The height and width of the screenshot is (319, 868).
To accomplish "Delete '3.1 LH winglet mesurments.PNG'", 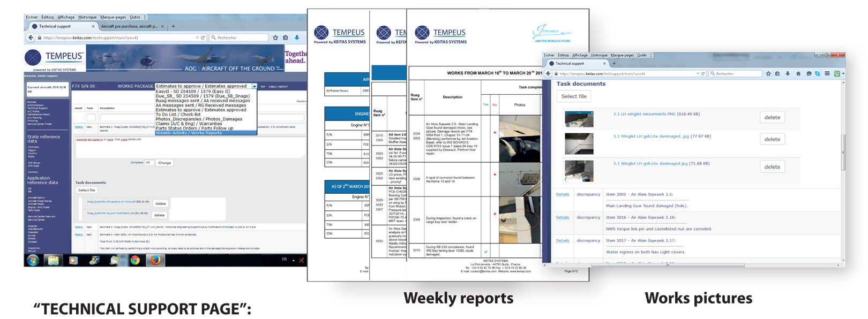I will point(772,117).
